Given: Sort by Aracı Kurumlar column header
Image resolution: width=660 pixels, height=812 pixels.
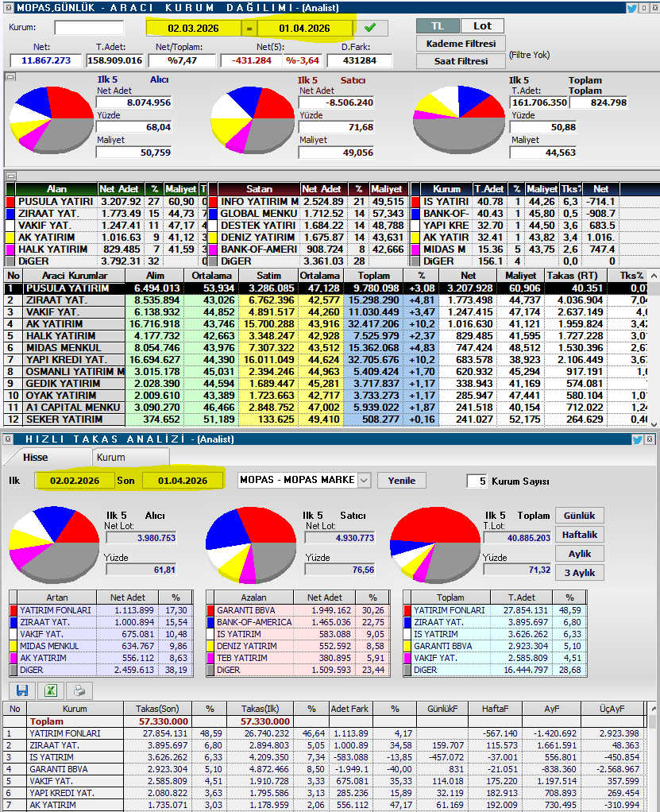Looking at the screenshot, I should [74, 276].
